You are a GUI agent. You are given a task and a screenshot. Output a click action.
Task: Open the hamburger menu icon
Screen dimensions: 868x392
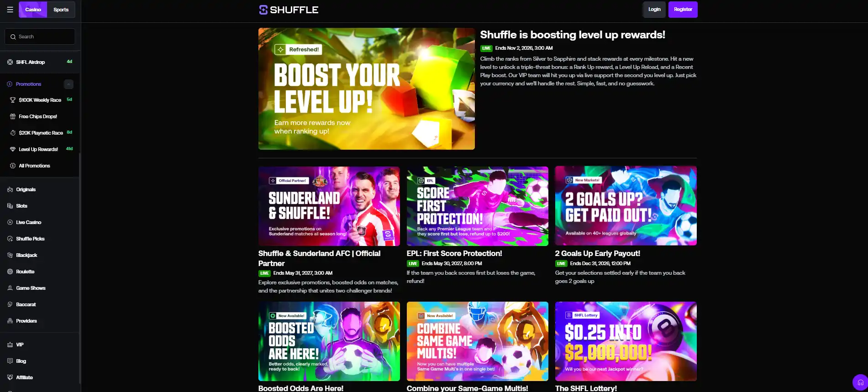[x=10, y=10]
